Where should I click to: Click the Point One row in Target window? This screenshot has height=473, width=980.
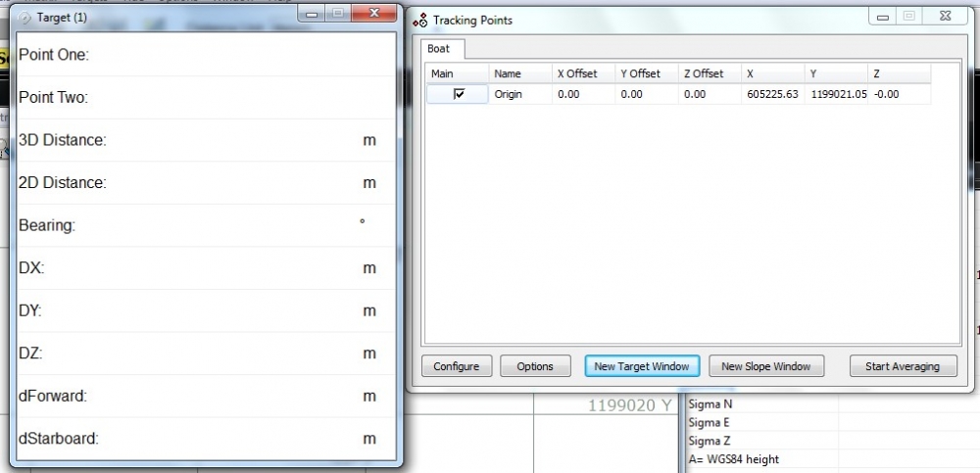pyautogui.click(x=206, y=55)
